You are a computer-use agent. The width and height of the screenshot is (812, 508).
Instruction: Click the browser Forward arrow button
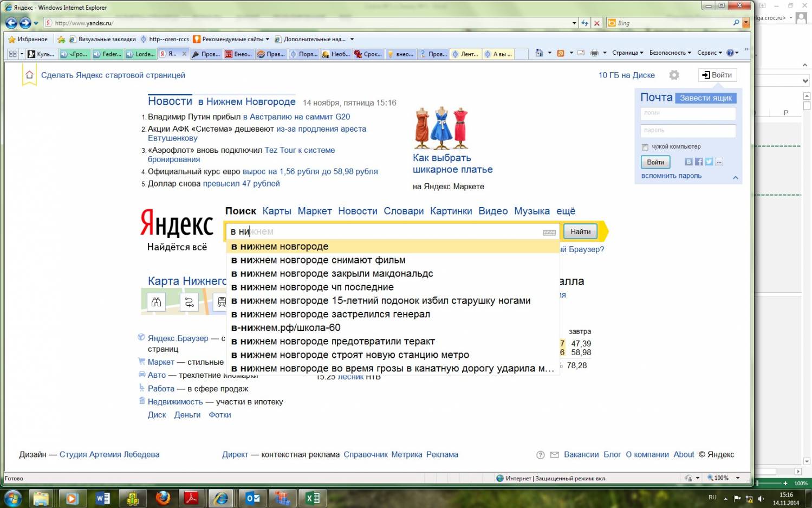25,23
